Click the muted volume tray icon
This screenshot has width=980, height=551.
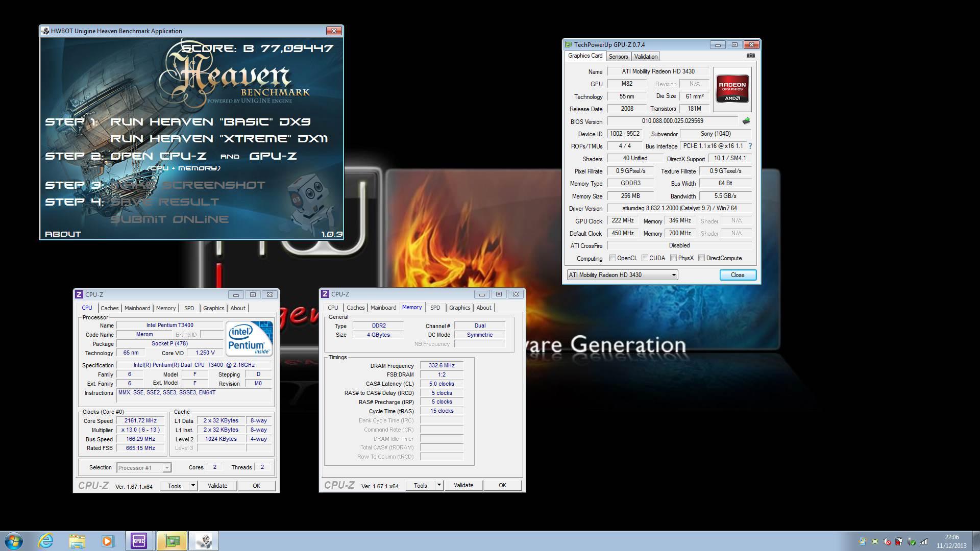[x=887, y=541]
